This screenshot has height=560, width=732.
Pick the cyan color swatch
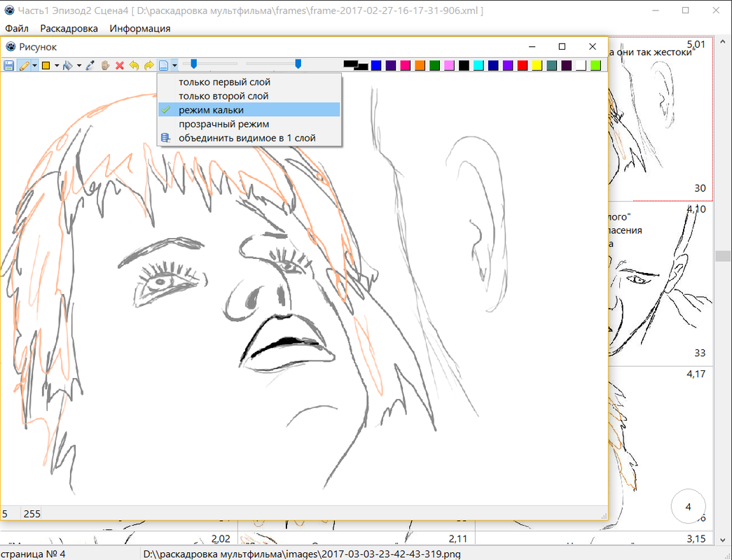[478, 65]
